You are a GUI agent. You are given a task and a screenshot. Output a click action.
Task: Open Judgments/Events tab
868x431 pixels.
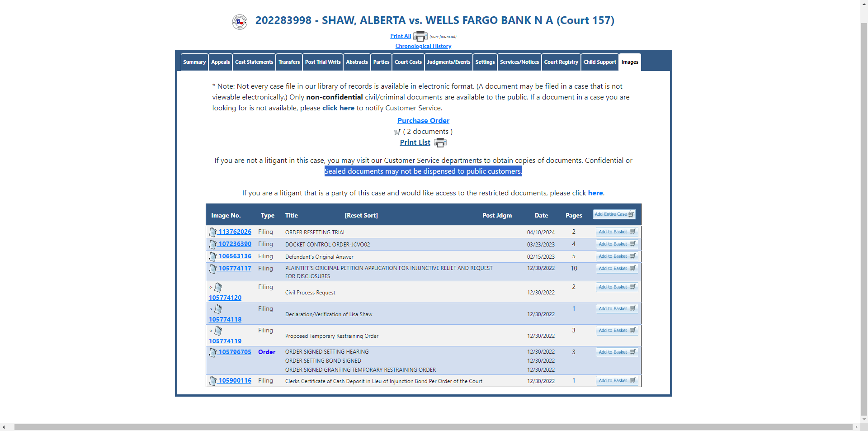point(449,62)
